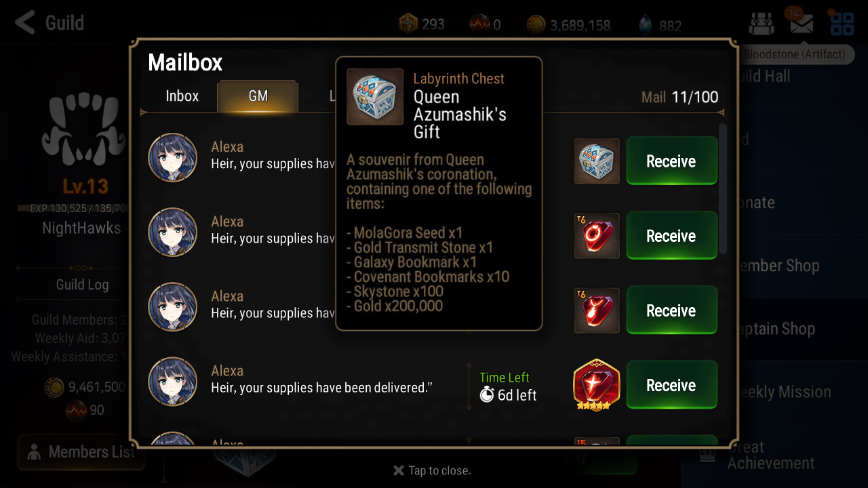
Task: Tap to close the tooltip
Action: 432,470
